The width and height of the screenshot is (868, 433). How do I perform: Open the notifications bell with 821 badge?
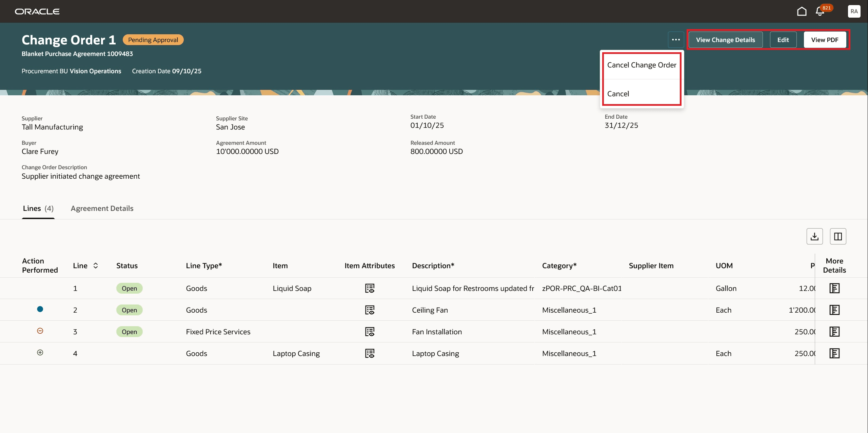820,11
